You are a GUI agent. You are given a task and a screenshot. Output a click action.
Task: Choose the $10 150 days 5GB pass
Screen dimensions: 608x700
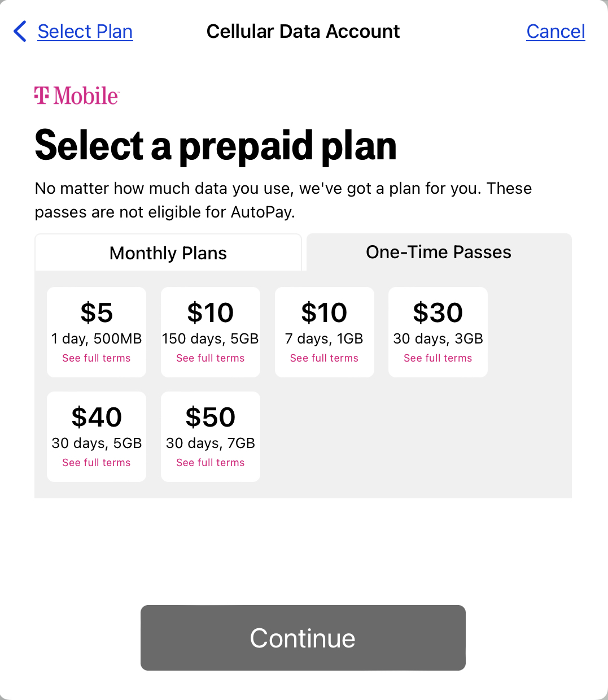(x=211, y=332)
